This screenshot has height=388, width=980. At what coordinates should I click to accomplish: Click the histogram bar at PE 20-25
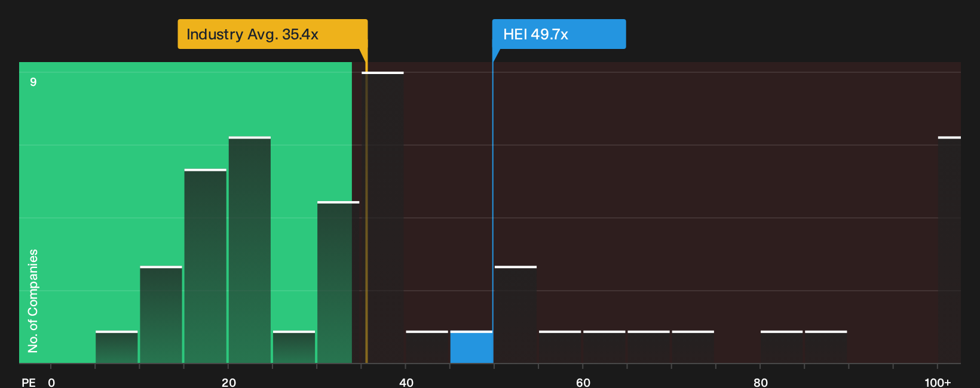pos(250,250)
